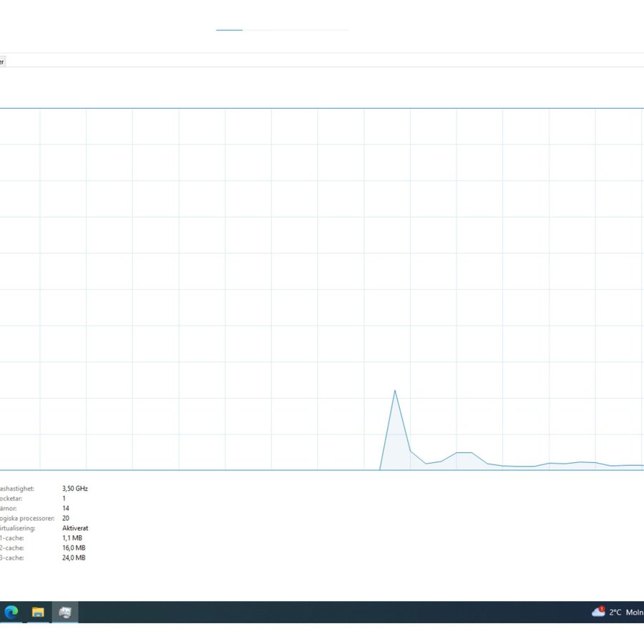Screen dimensions: 644x644
Task: Click the tallest spike in the CPU graph
Action: coord(395,392)
